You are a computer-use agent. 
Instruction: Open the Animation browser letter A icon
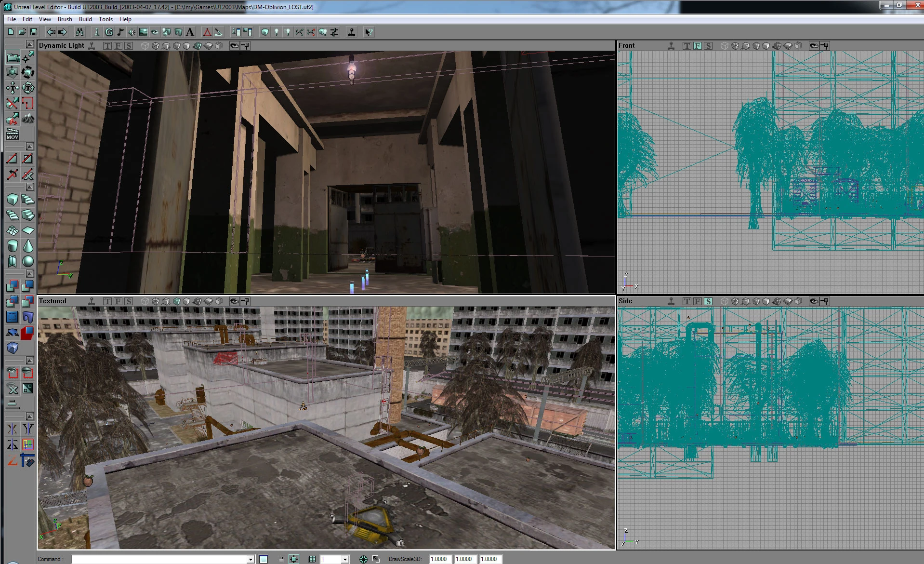(x=190, y=32)
